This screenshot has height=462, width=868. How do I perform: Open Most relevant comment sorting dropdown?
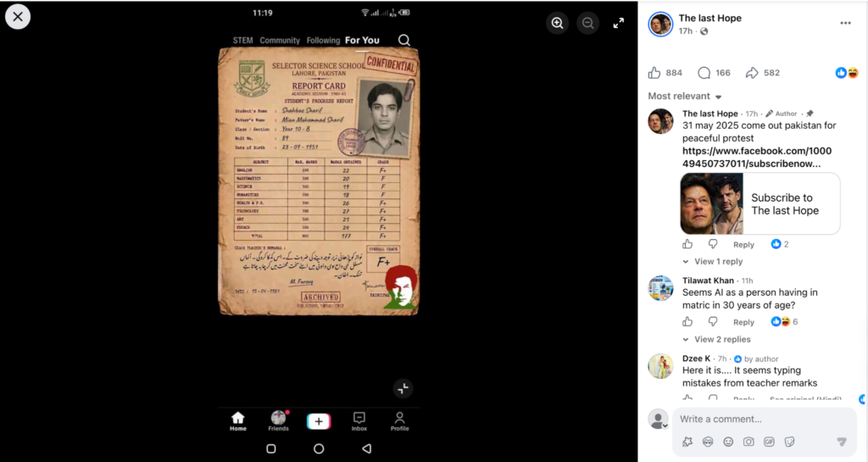(685, 96)
